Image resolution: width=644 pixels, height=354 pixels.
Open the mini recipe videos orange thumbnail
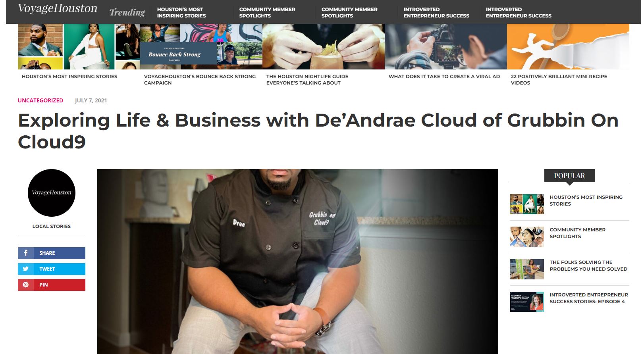(568, 46)
